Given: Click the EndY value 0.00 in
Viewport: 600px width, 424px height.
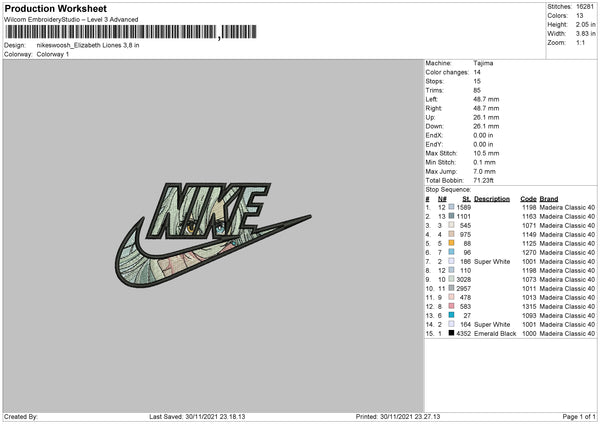Looking at the screenshot, I should pyautogui.click(x=483, y=144).
